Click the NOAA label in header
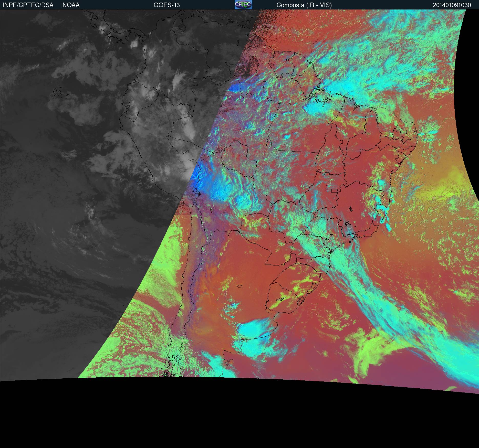 pyautogui.click(x=71, y=5)
